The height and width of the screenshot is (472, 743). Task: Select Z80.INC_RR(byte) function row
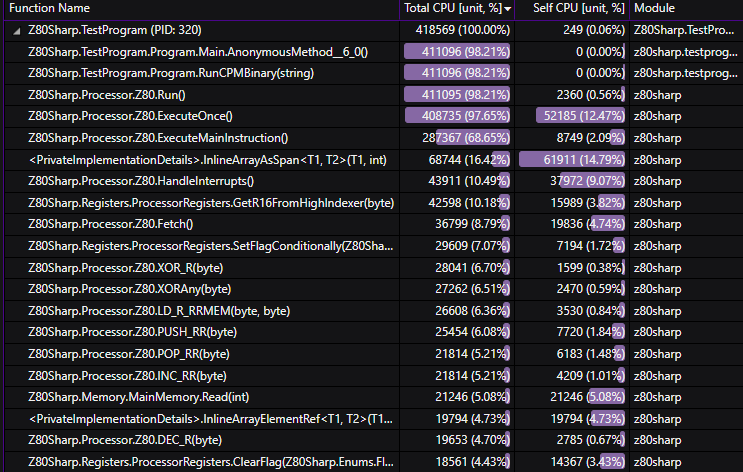pos(372,376)
